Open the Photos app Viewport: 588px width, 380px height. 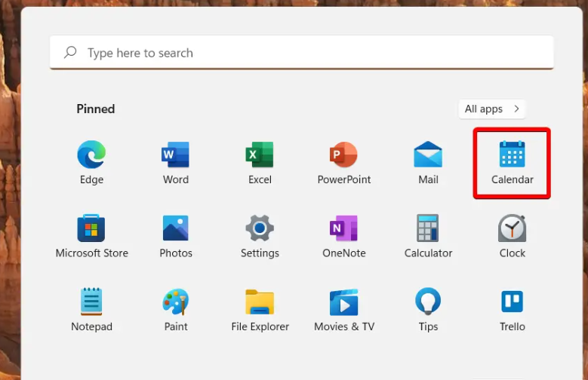(x=176, y=228)
